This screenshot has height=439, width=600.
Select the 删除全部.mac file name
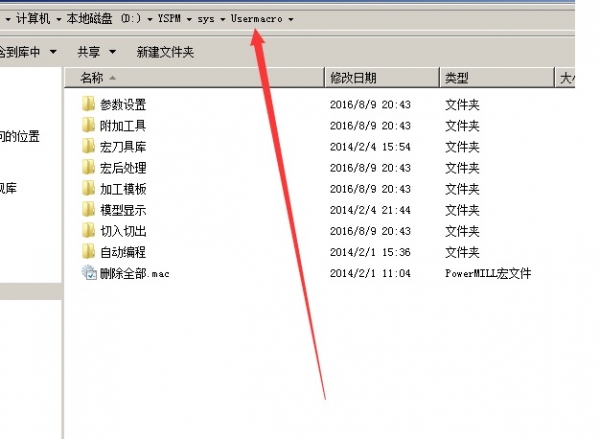click(135, 273)
